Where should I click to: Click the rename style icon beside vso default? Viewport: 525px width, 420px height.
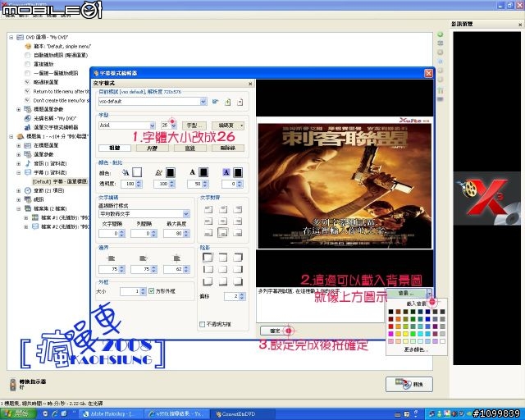215,102
